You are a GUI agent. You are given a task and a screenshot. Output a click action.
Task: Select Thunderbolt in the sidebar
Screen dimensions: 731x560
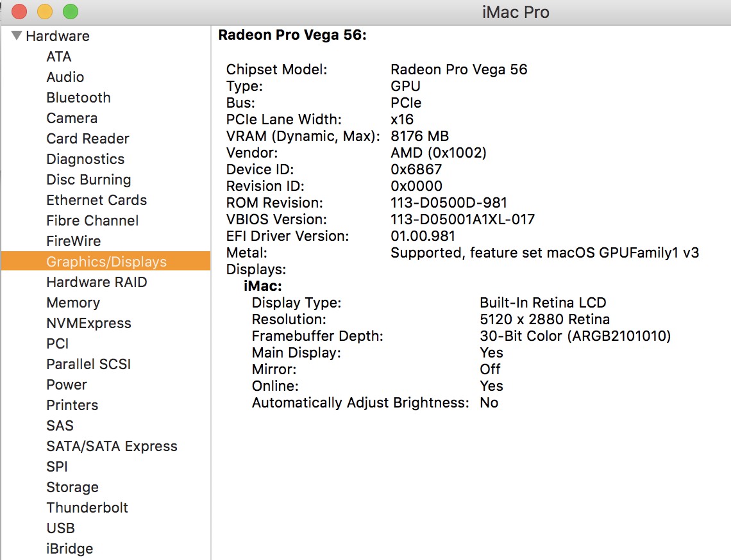click(87, 507)
